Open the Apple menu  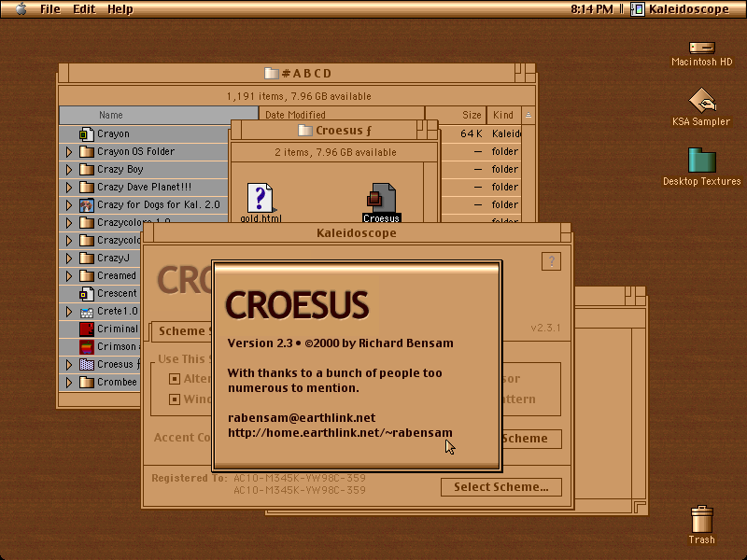coord(21,9)
